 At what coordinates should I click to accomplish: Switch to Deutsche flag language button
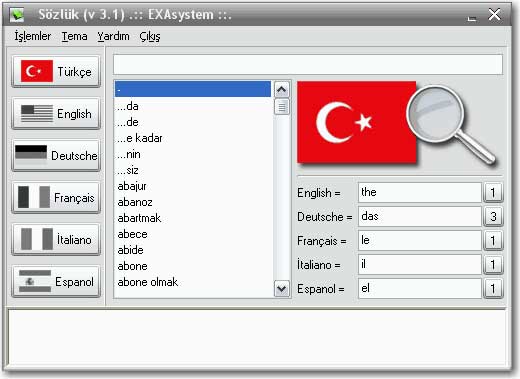coord(56,155)
